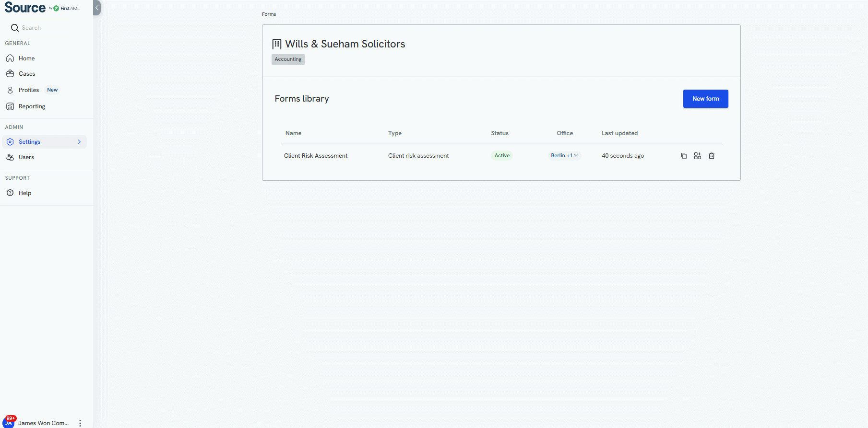
Task: Open the Client Risk Assessment form name
Action: click(x=316, y=156)
